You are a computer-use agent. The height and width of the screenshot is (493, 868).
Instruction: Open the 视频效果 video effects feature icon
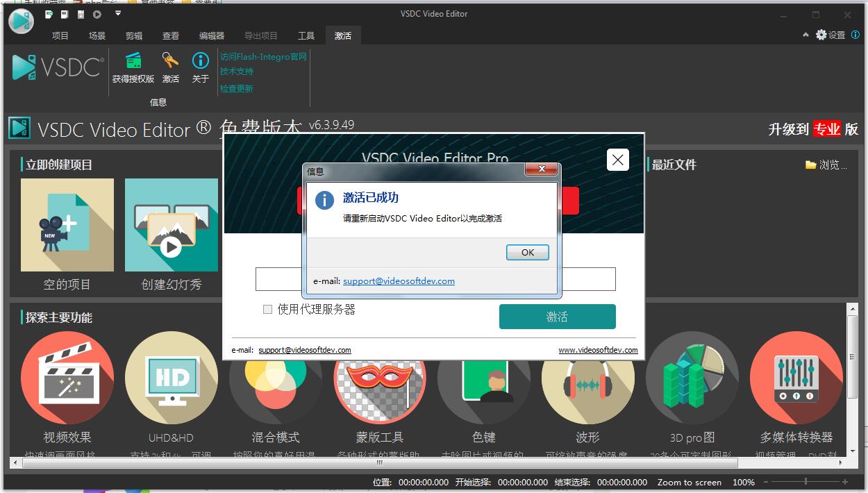[67, 378]
